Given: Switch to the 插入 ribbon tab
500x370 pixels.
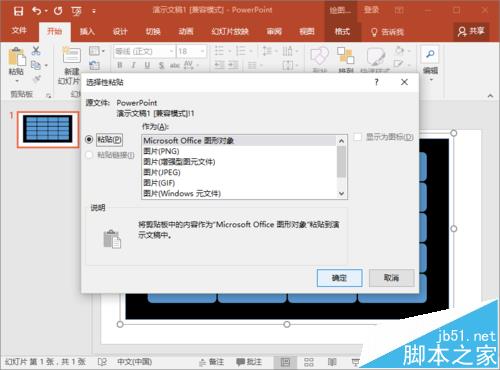Looking at the screenshot, I should coord(87,32).
